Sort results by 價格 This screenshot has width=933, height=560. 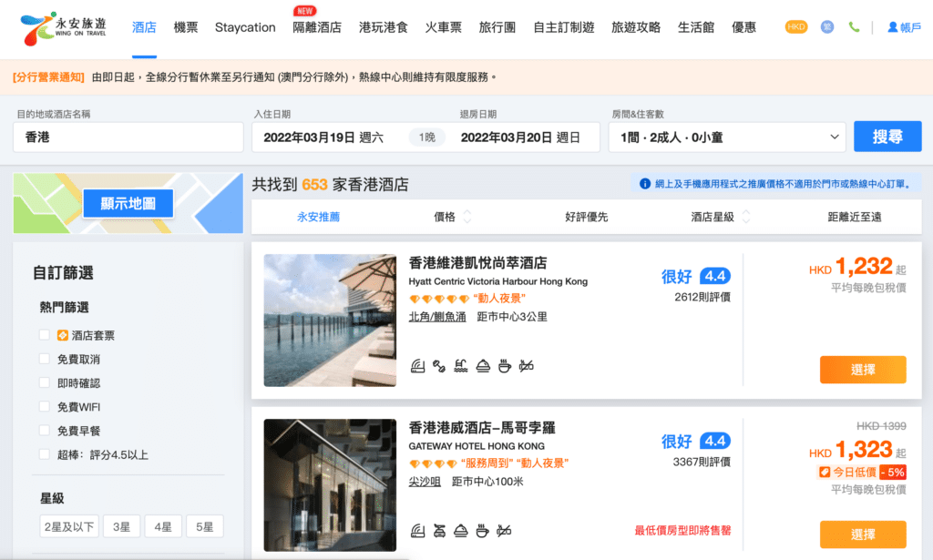[x=452, y=217]
